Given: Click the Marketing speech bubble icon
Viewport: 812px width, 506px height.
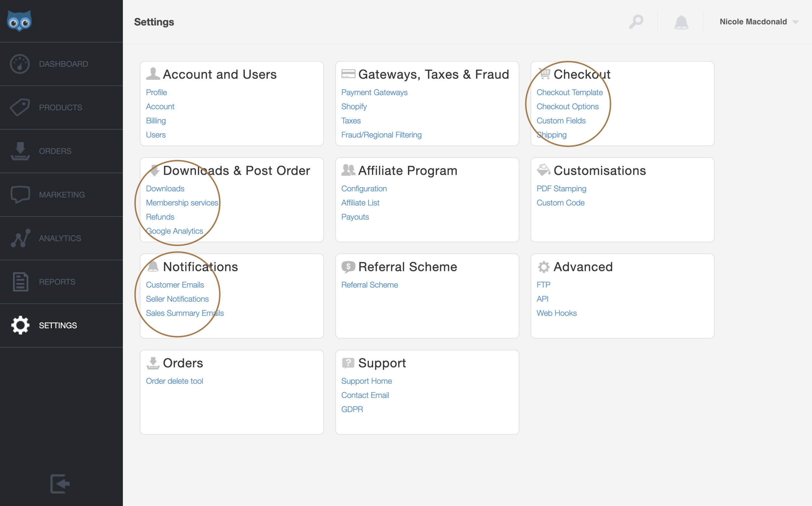Looking at the screenshot, I should [20, 194].
